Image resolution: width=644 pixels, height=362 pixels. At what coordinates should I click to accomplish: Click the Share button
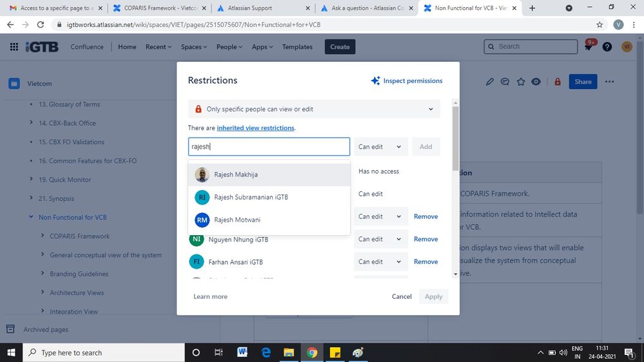(x=583, y=82)
